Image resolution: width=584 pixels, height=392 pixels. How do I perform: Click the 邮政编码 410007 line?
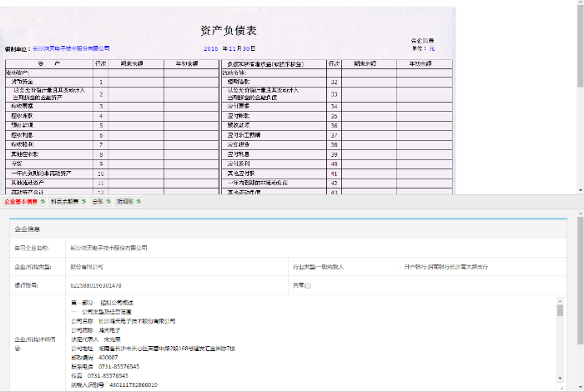coord(94,357)
